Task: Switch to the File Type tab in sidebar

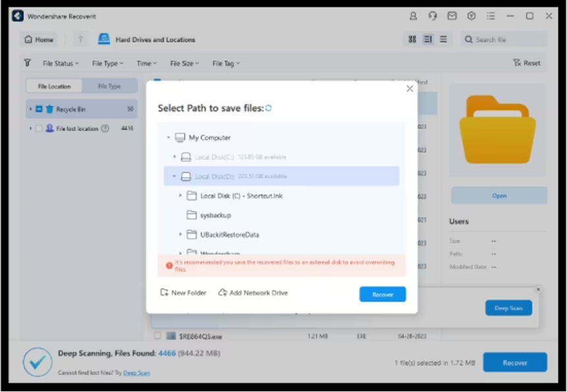Action: coord(109,86)
